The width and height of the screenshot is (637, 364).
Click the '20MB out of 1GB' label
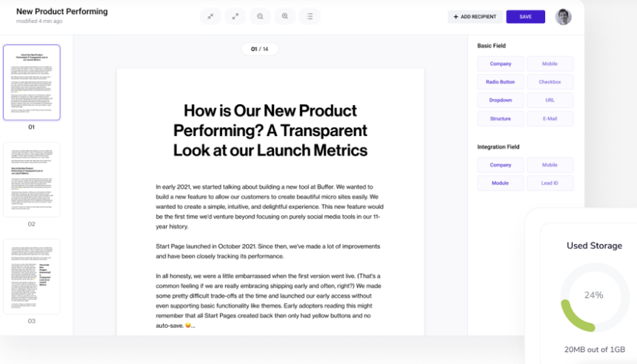[x=594, y=349]
